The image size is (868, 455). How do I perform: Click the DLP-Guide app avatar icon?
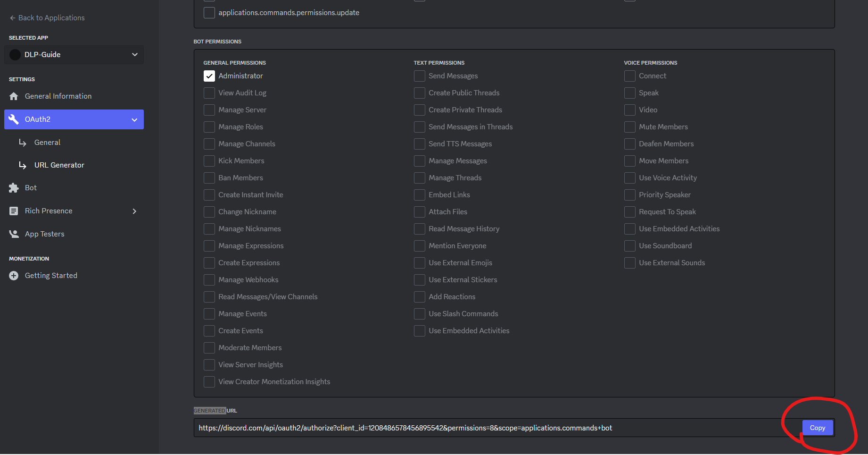(x=15, y=55)
